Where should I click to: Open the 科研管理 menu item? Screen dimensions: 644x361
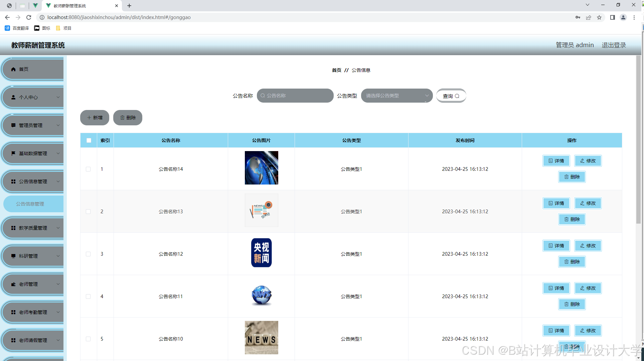coord(28,256)
